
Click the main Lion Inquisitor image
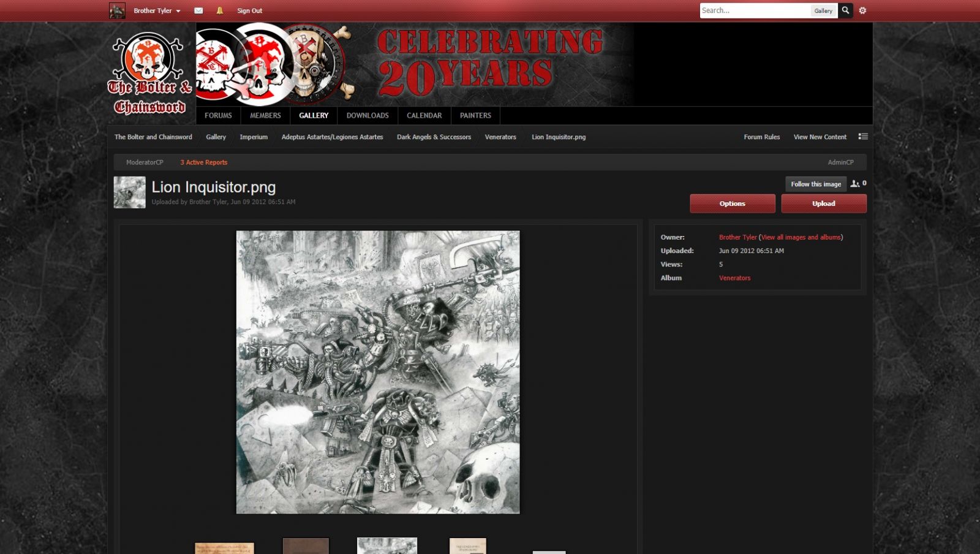point(378,372)
